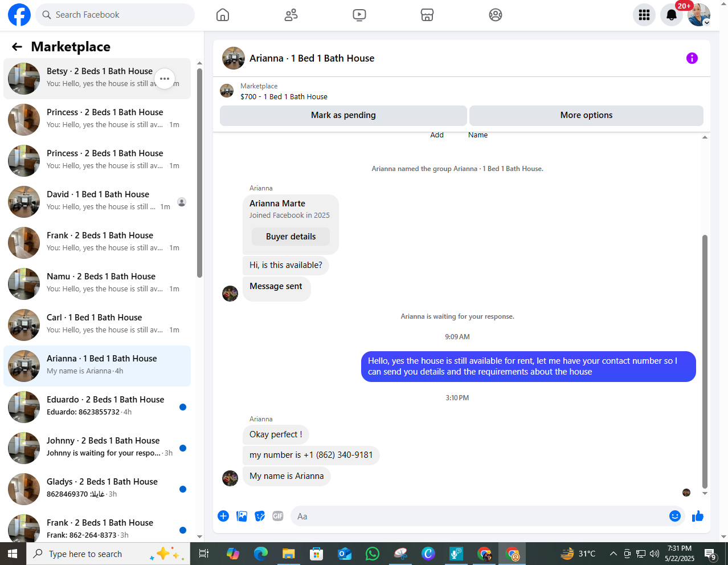Open conversation information purple icon
This screenshot has height=565, width=728.
692,58
